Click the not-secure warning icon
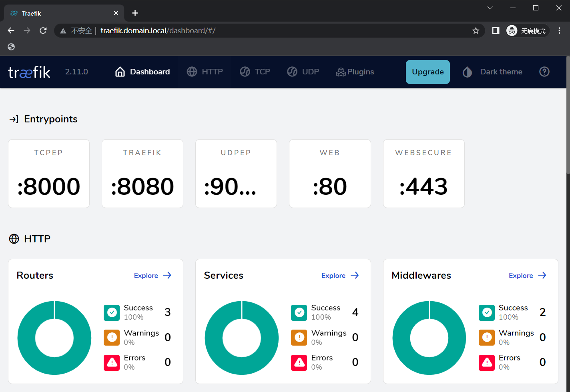This screenshot has width=570, height=392. [x=63, y=31]
